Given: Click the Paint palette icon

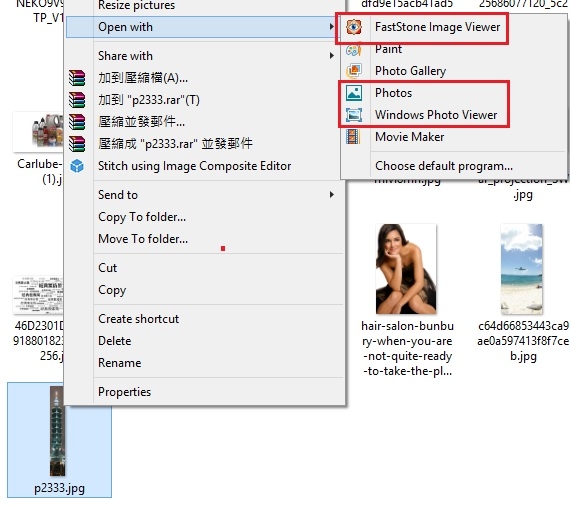Looking at the screenshot, I should pyautogui.click(x=353, y=49).
